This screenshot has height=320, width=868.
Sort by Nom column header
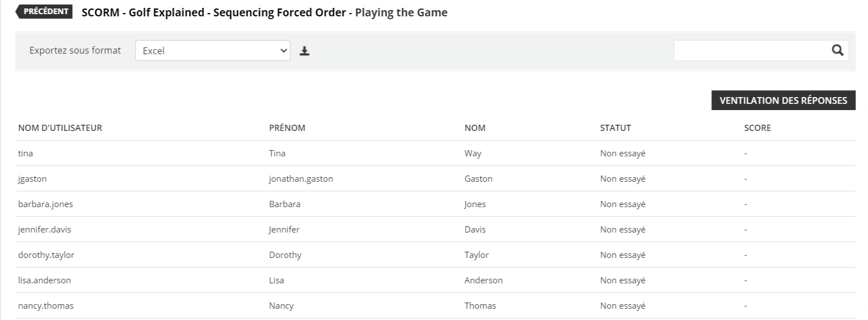coord(475,128)
